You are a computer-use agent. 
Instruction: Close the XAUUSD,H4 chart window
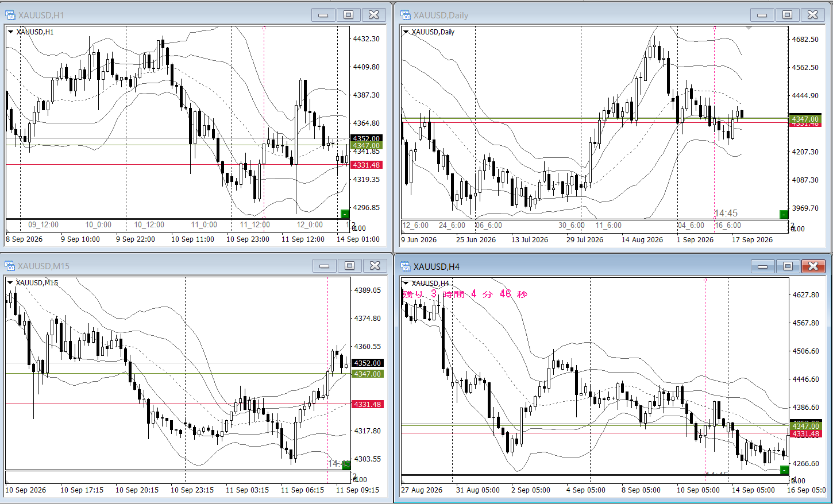tap(813, 266)
